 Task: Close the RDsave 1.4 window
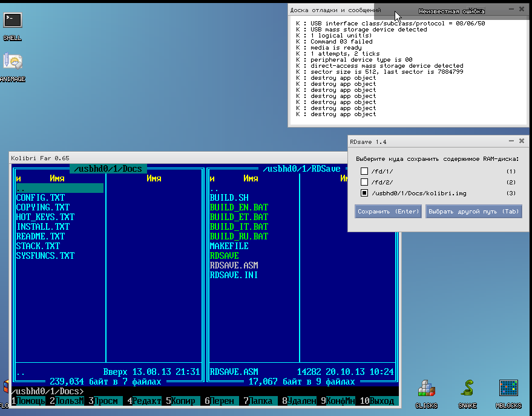click(x=521, y=141)
